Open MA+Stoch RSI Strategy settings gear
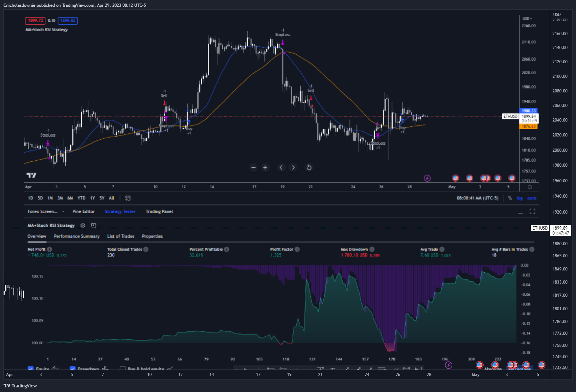 click(x=83, y=225)
